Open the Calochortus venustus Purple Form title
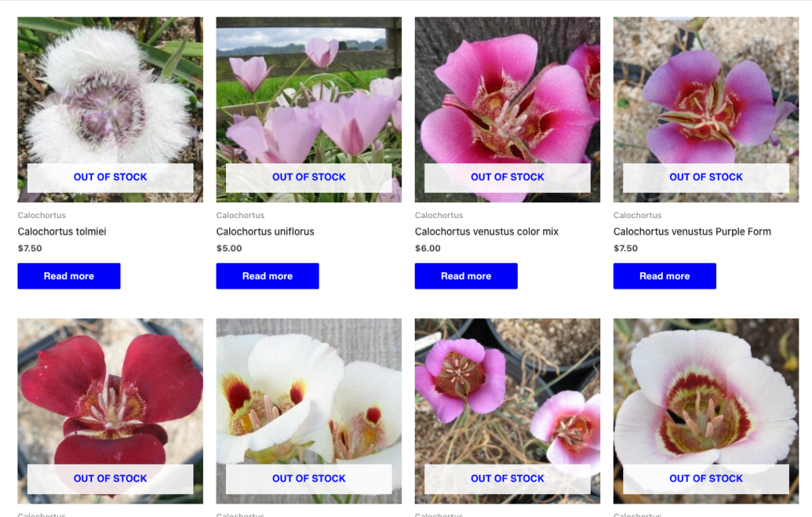 692,232
